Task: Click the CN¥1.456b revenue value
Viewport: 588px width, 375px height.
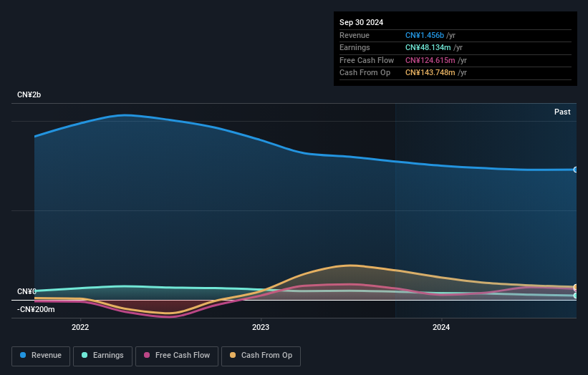Action: 425,35
